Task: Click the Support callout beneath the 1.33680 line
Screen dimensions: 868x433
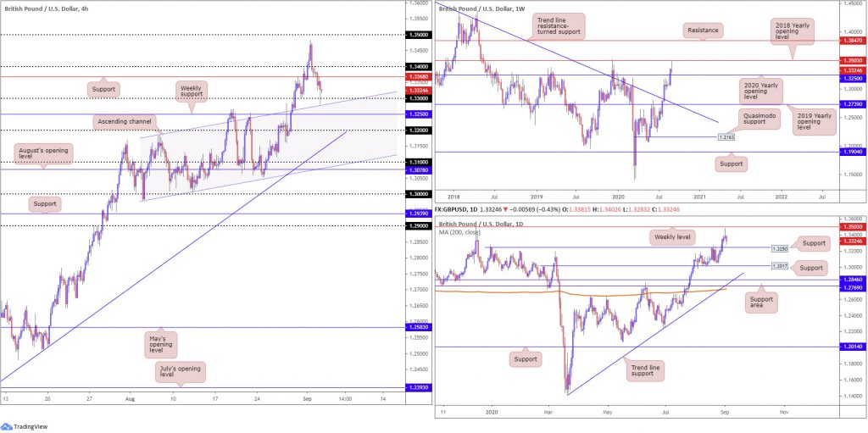Action: pos(103,90)
